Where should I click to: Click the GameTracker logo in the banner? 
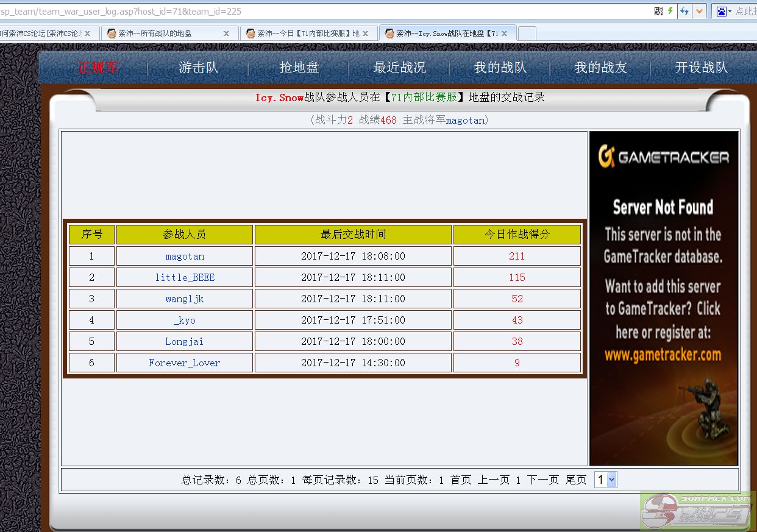click(663, 157)
